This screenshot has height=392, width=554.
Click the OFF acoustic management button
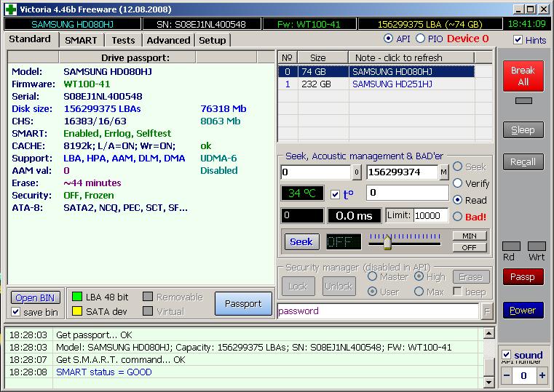point(469,247)
